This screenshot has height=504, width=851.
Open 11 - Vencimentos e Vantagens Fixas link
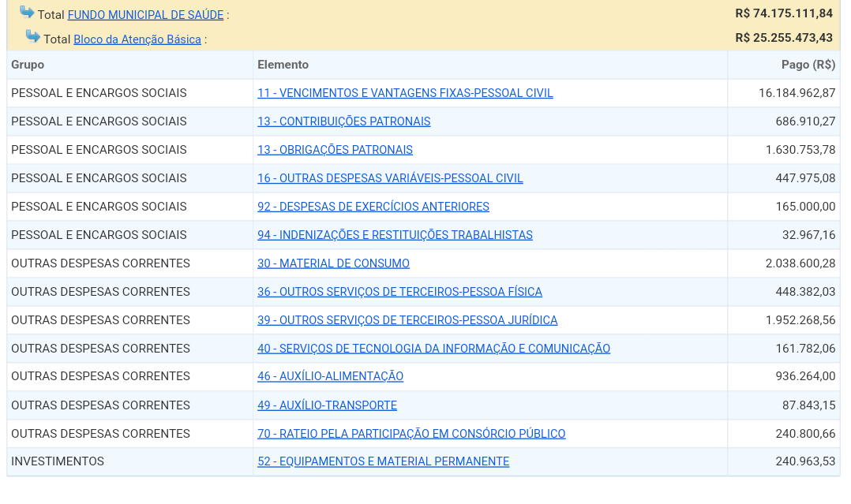pyautogui.click(x=405, y=93)
